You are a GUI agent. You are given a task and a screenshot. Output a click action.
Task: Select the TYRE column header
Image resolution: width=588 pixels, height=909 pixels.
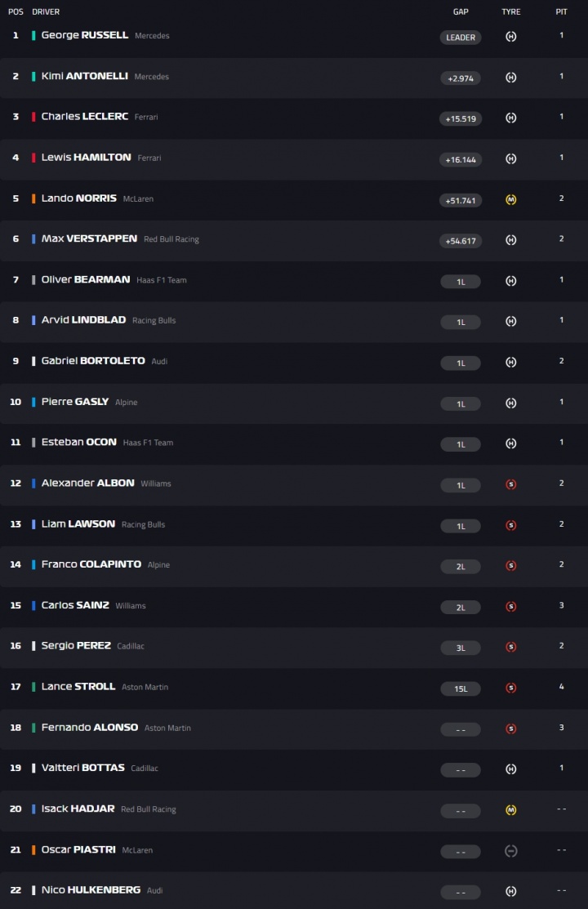511,12
